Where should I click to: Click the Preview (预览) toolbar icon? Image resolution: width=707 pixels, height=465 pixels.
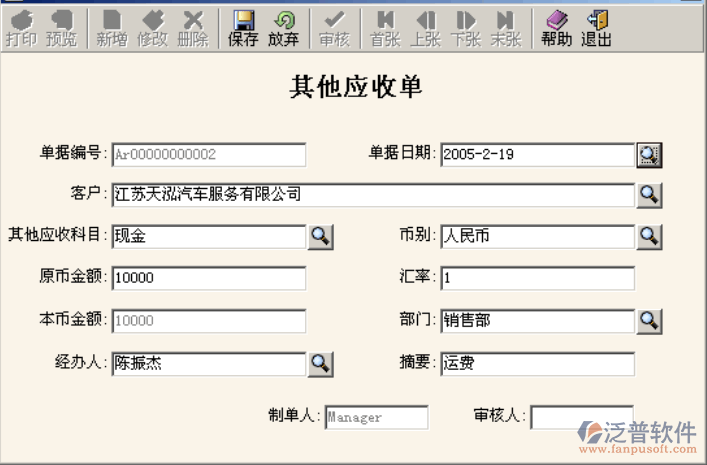[61, 29]
